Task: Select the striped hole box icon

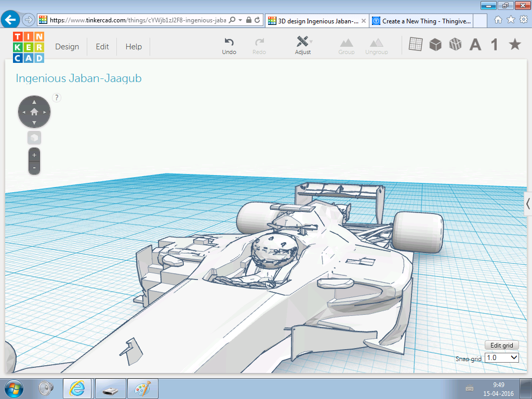Action: [455, 44]
